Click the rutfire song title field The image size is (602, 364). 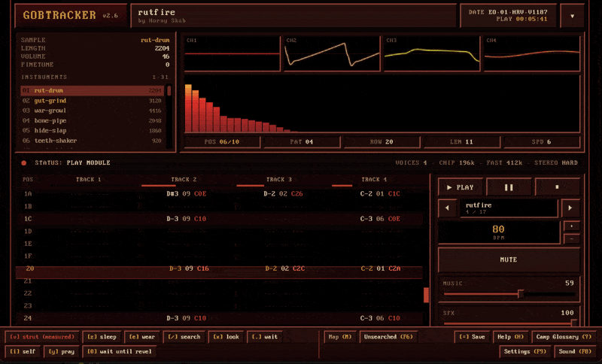509,208
